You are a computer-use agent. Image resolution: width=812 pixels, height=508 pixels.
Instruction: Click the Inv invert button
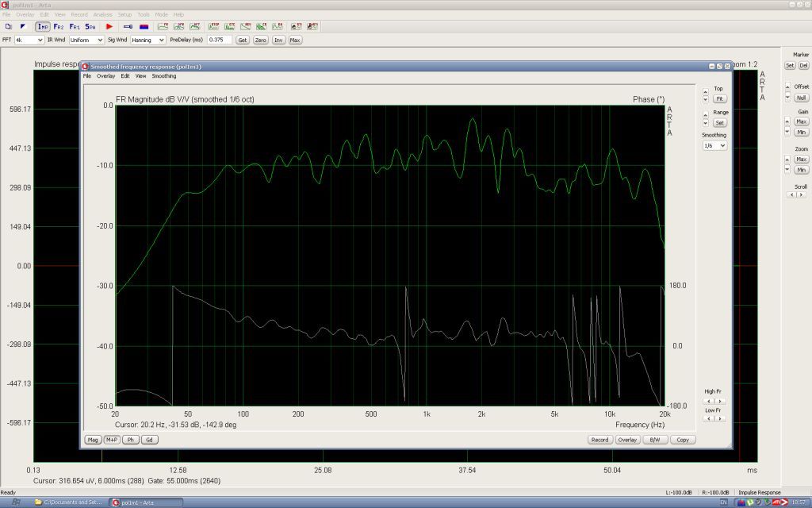point(278,40)
